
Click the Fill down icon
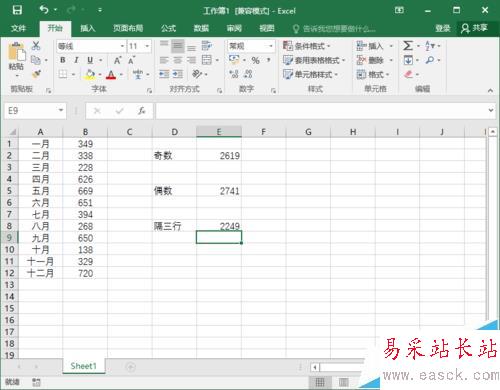[408, 60]
